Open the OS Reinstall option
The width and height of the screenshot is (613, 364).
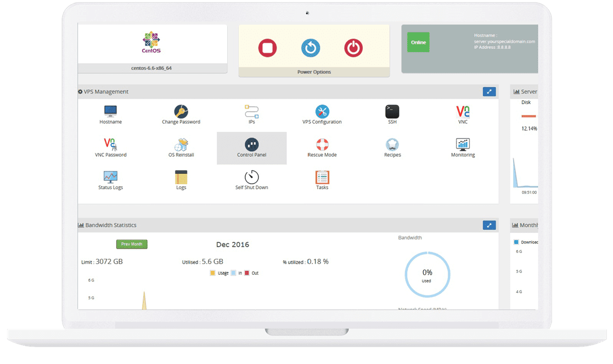(181, 145)
